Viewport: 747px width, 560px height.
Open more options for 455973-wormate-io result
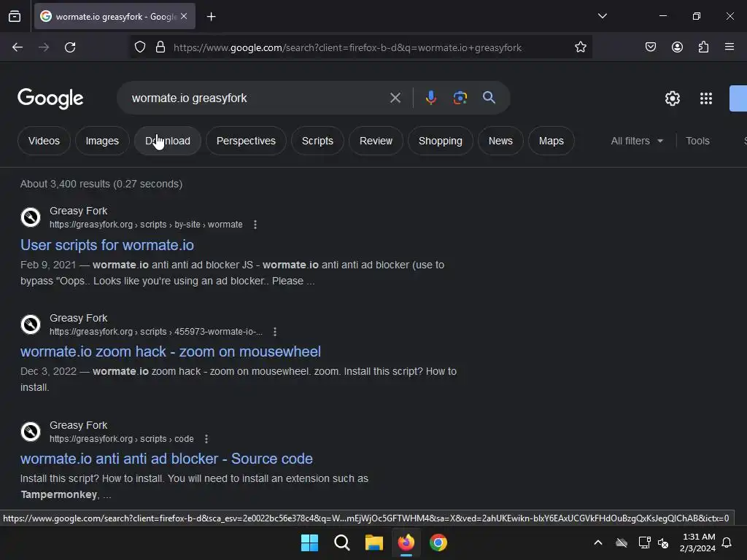click(x=274, y=332)
